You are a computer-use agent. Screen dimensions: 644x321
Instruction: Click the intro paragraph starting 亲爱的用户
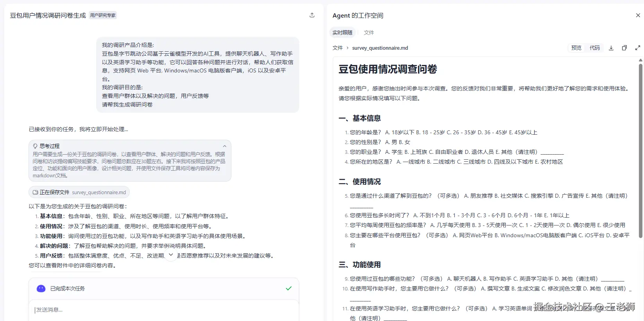pos(485,94)
